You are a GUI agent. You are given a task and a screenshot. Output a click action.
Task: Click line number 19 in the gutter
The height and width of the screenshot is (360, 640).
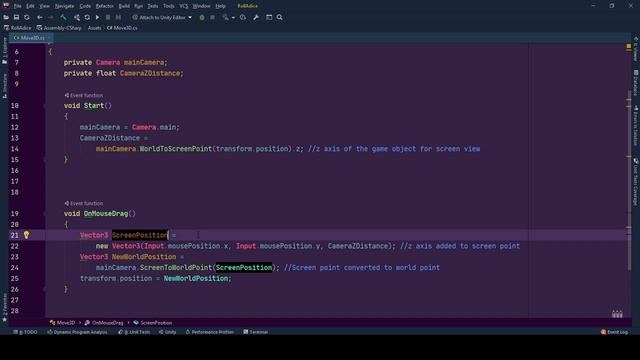[x=15, y=213]
